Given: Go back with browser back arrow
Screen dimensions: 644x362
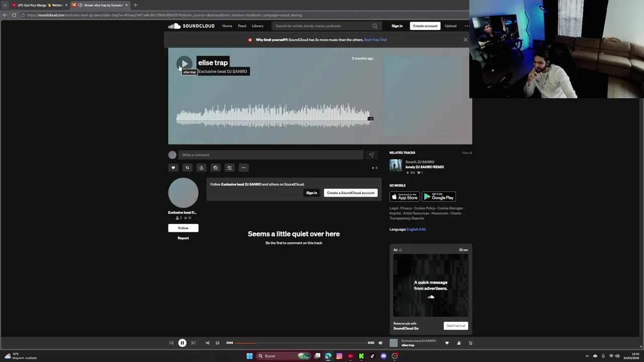Looking at the screenshot, I should click(x=5, y=15).
